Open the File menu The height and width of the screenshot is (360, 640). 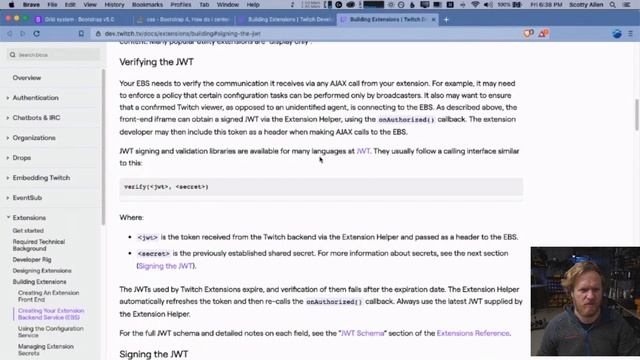52,5
